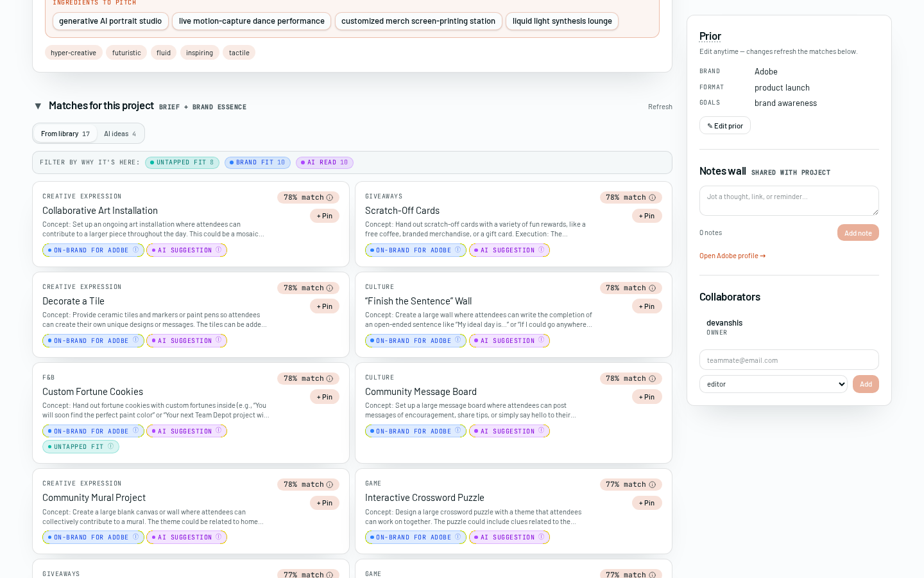Click On-Brand info icon on Scratch-Off Cards
The height and width of the screenshot is (578, 924).
(x=458, y=250)
